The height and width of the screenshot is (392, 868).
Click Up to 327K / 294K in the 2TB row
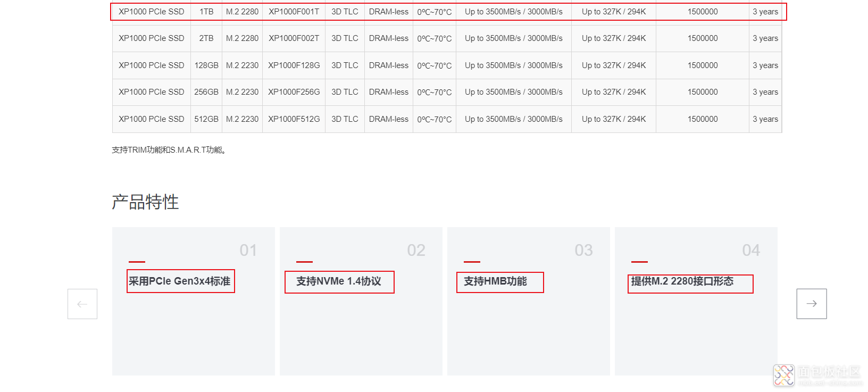point(614,38)
